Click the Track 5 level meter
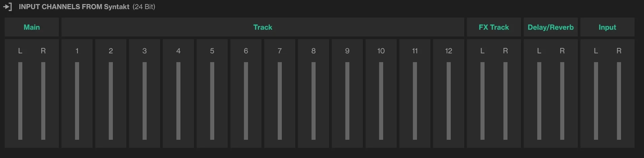 [x=212, y=101]
